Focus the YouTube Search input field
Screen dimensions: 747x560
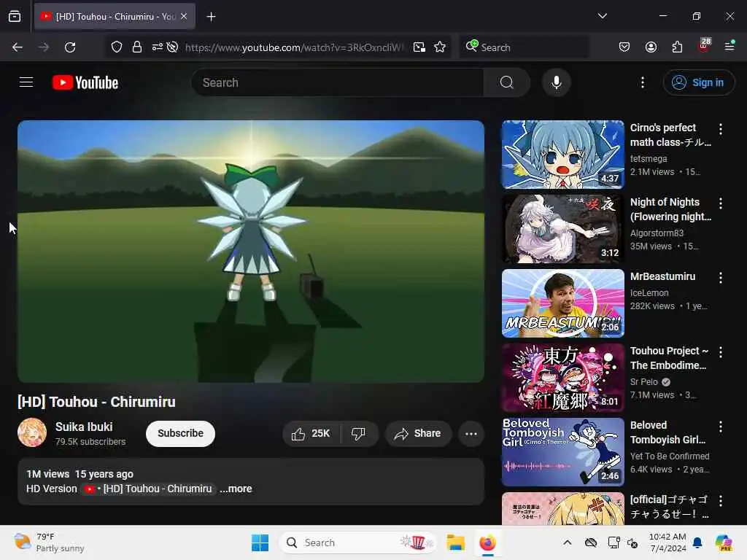click(x=338, y=82)
